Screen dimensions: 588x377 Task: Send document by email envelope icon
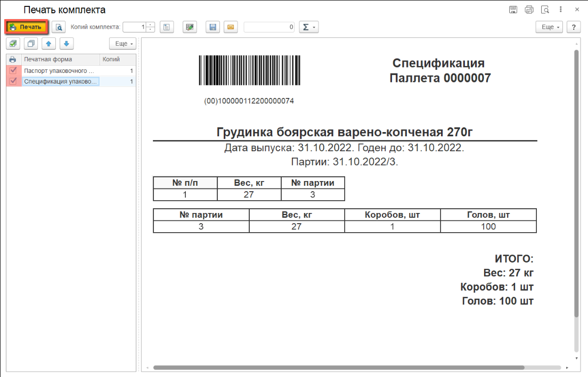click(230, 27)
